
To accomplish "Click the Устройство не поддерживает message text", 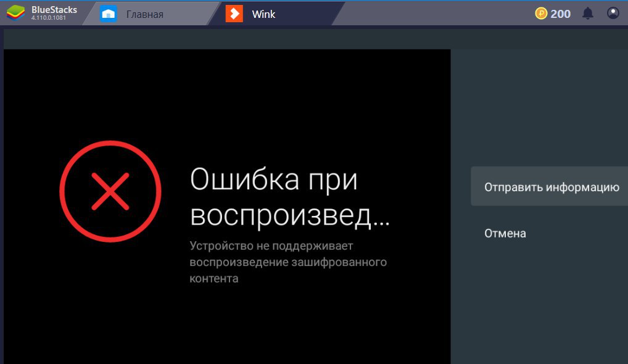I will [288, 262].
